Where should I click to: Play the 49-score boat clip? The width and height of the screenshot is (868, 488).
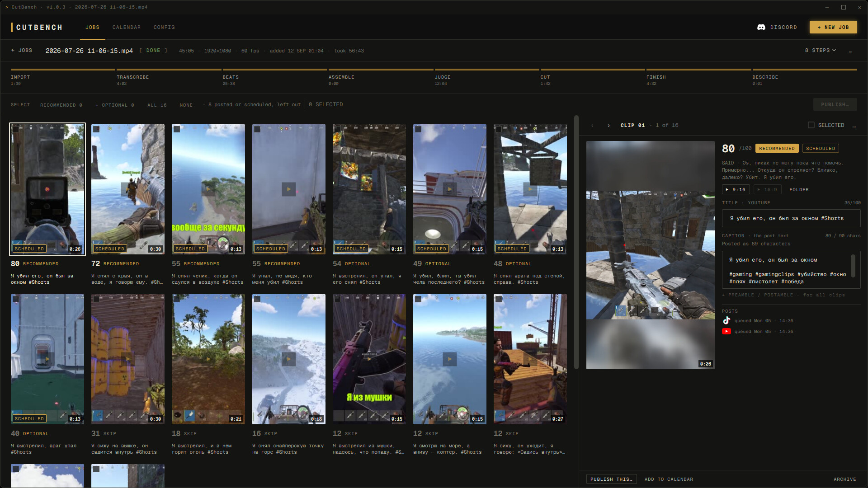(450, 189)
